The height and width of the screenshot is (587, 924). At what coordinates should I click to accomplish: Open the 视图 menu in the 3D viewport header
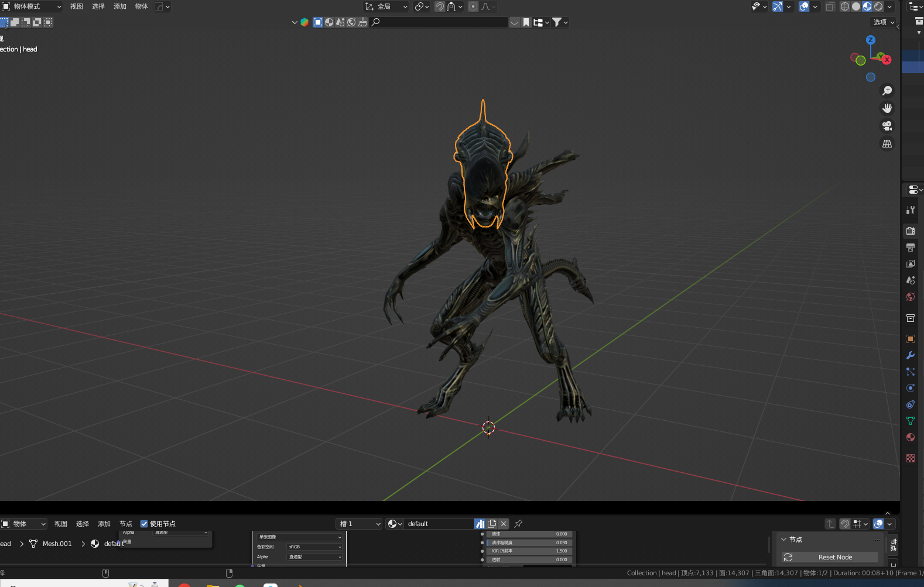click(77, 6)
